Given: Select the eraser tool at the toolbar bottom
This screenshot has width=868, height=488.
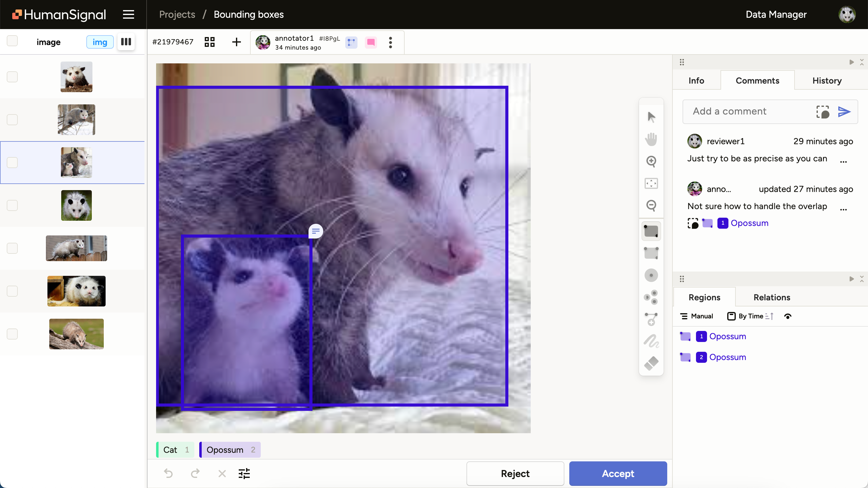Looking at the screenshot, I should pos(651,363).
